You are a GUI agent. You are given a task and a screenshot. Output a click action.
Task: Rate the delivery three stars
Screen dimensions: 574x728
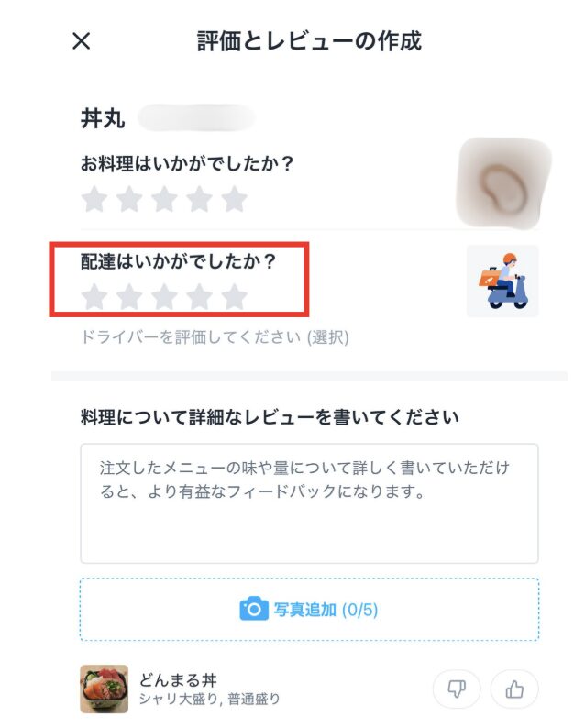[x=164, y=297]
